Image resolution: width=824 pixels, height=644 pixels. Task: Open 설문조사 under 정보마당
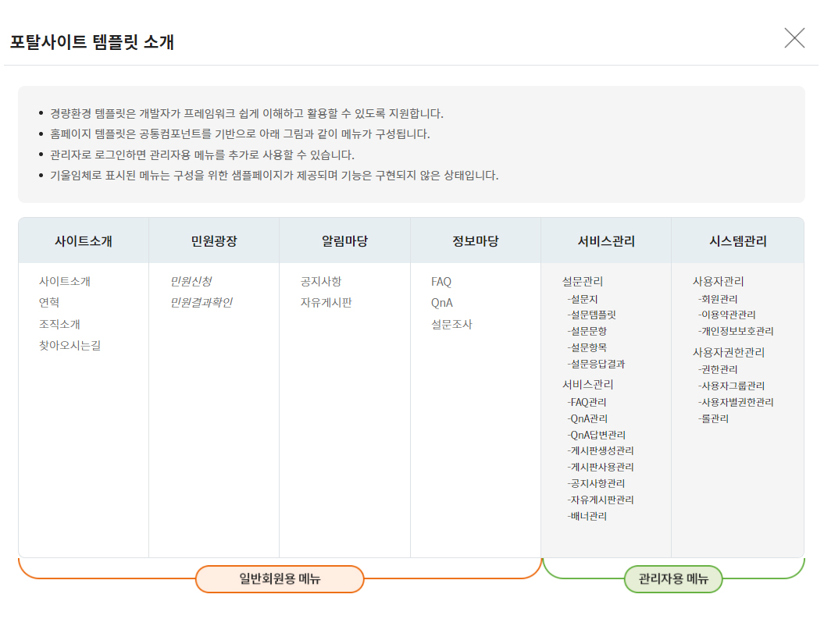(x=451, y=324)
